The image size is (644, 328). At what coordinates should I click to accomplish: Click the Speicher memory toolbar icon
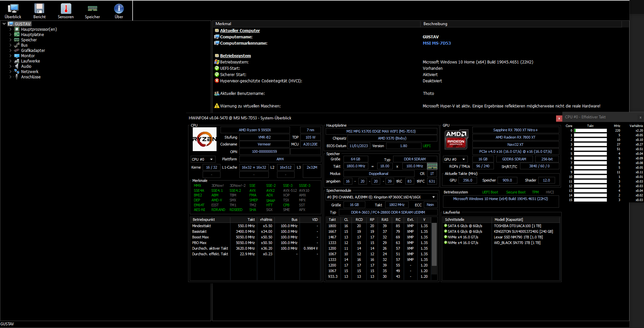[92, 11]
